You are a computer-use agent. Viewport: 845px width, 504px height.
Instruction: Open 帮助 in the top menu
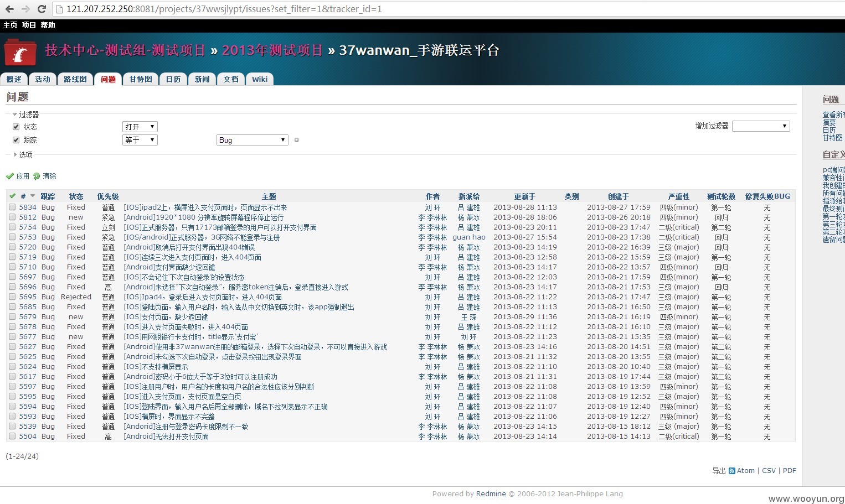point(48,25)
